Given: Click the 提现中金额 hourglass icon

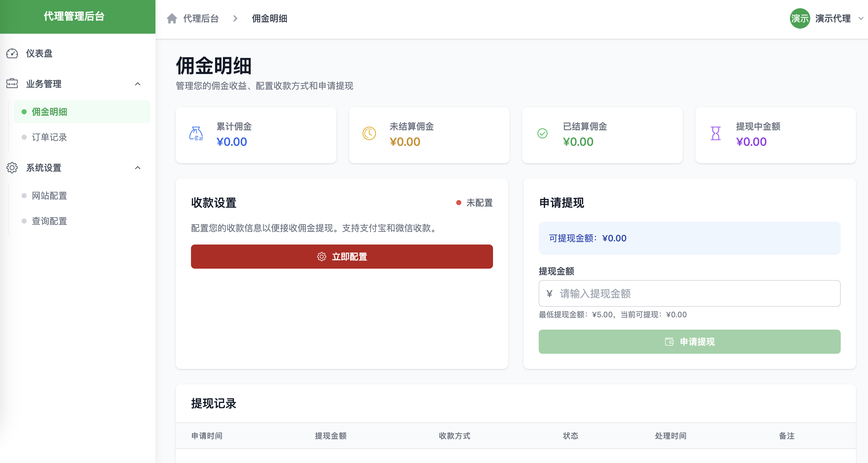Looking at the screenshot, I should click(x=716, y=134).
